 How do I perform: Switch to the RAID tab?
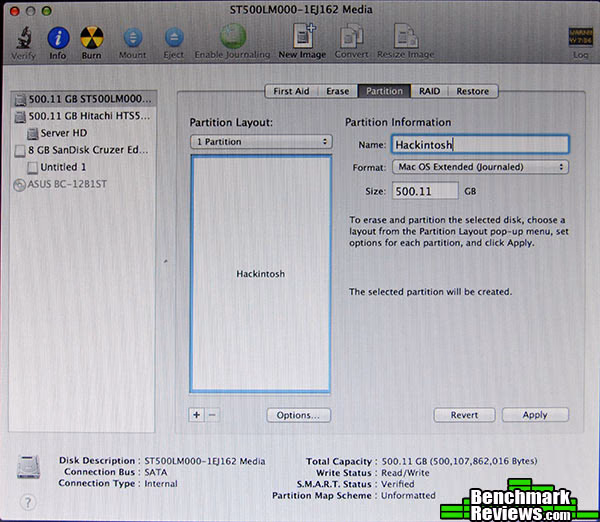(x=429, y=91)
